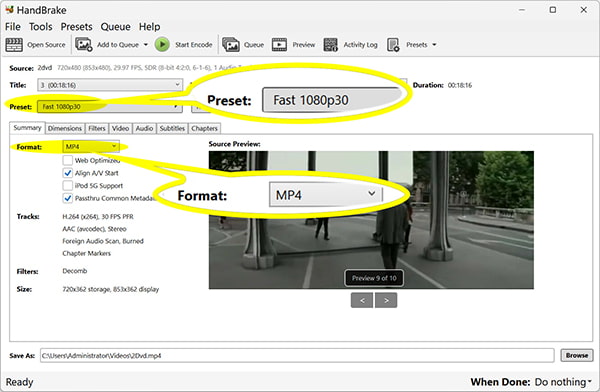Viewport: 600px width, 392px height.
Task: Uncheck Passthru Common Metadata checkbox
Action: 68,198
